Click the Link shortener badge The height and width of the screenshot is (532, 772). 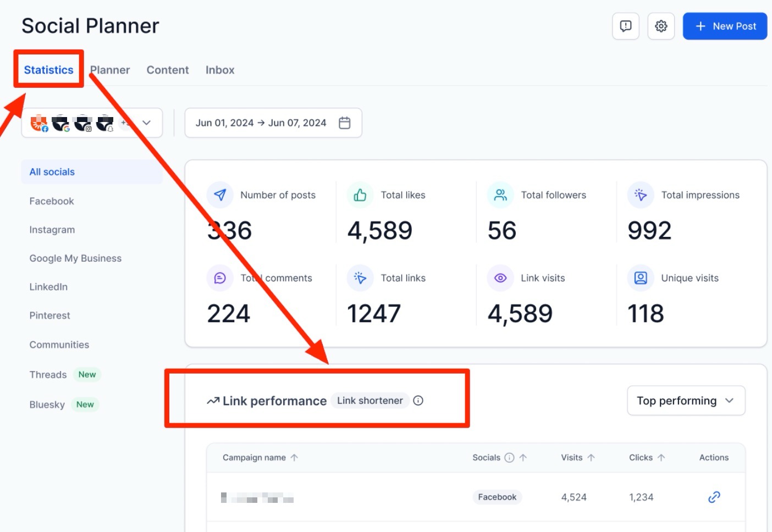(x=370, y=401)
